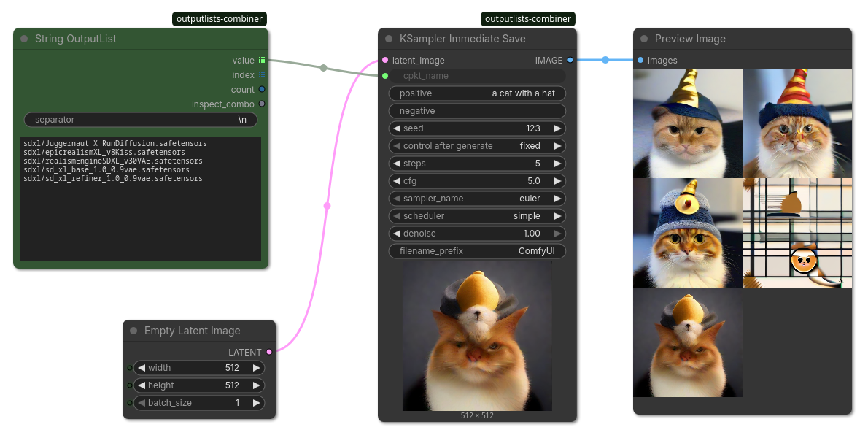The width and height of the screenshot is (868, 438).
Task: Increase batch_size with the right arrow
Action: point(256,403)
